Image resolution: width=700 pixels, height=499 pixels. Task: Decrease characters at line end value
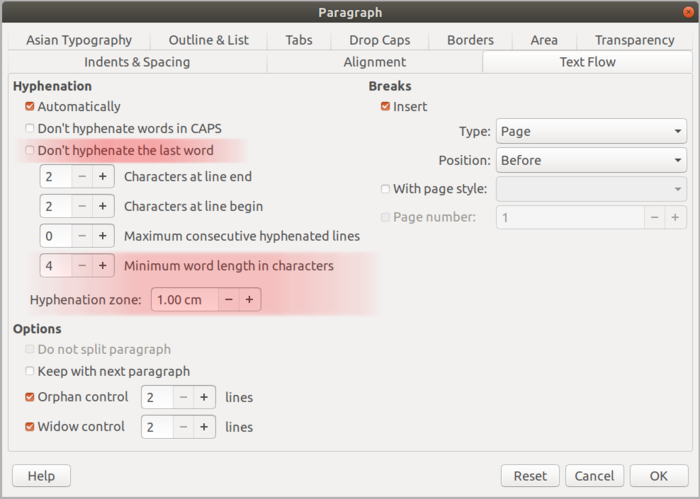click(x=82, y=178)
